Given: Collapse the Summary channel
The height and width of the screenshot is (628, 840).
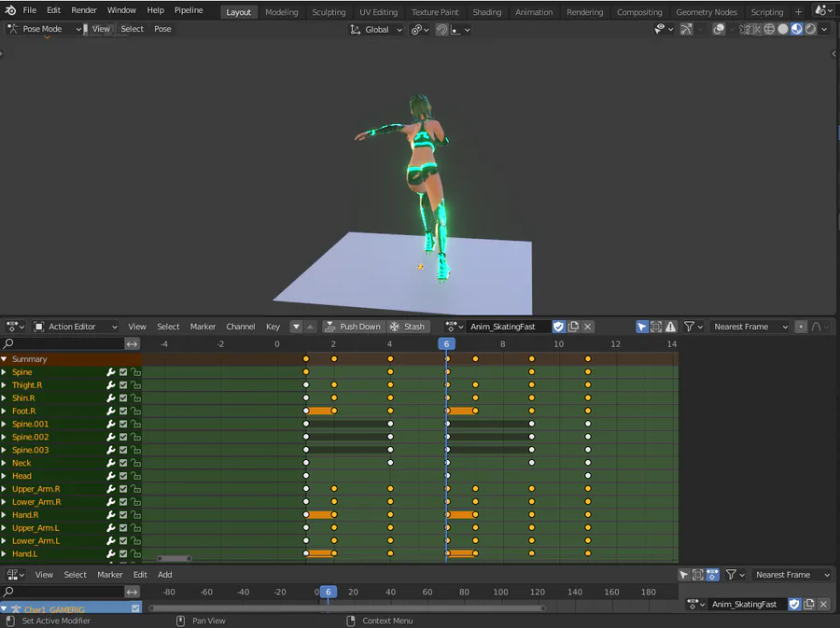Looking at the screenshot, I should [5, 358].
